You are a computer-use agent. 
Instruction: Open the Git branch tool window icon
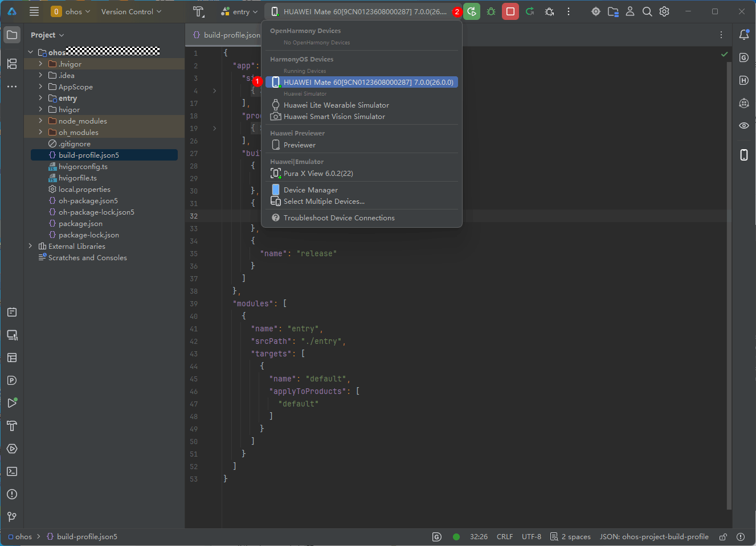(x=12, y=517)
